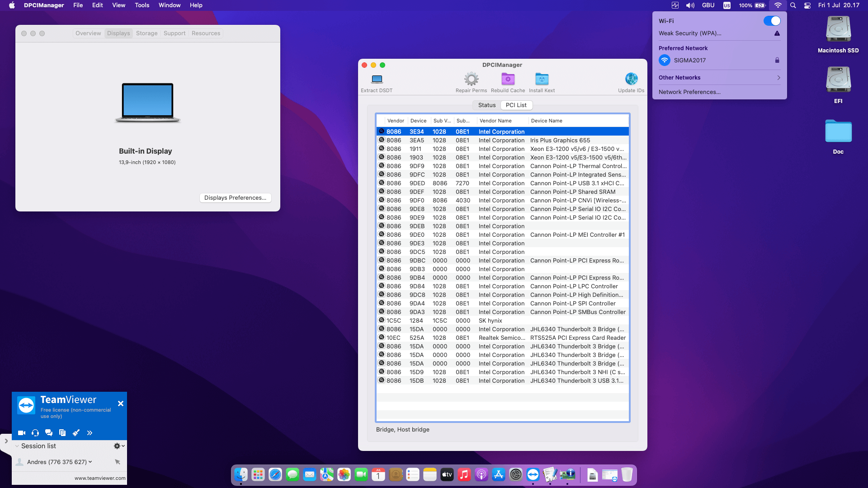Click the Vendor Name column header
This screenshot has height=488, width=868.
click(503, 121)
